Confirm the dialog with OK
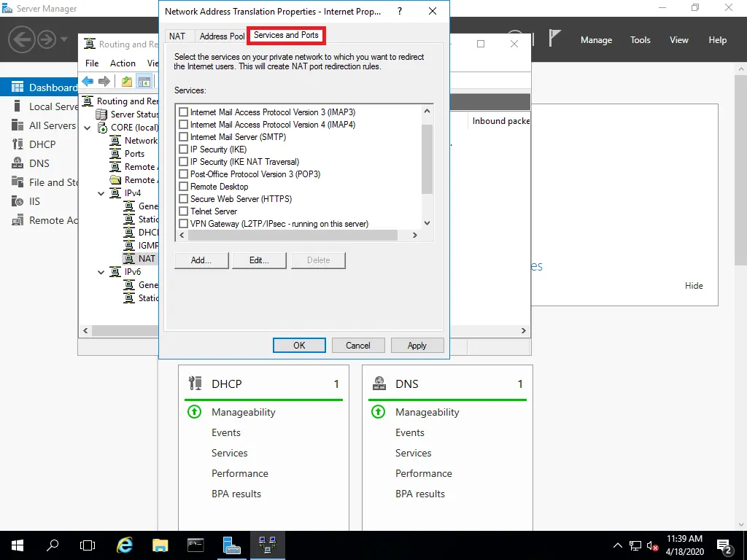 pyautogui.click(x=299, y=345)
